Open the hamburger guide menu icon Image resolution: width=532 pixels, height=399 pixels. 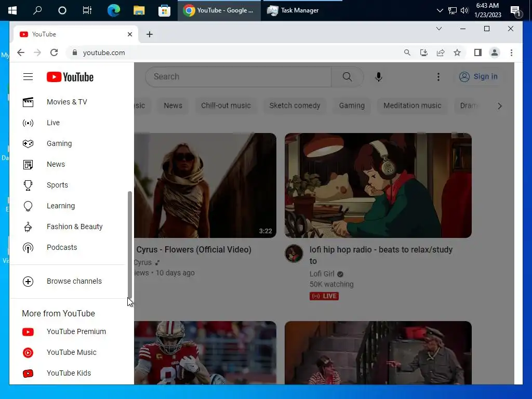click(x=28, y=77)
